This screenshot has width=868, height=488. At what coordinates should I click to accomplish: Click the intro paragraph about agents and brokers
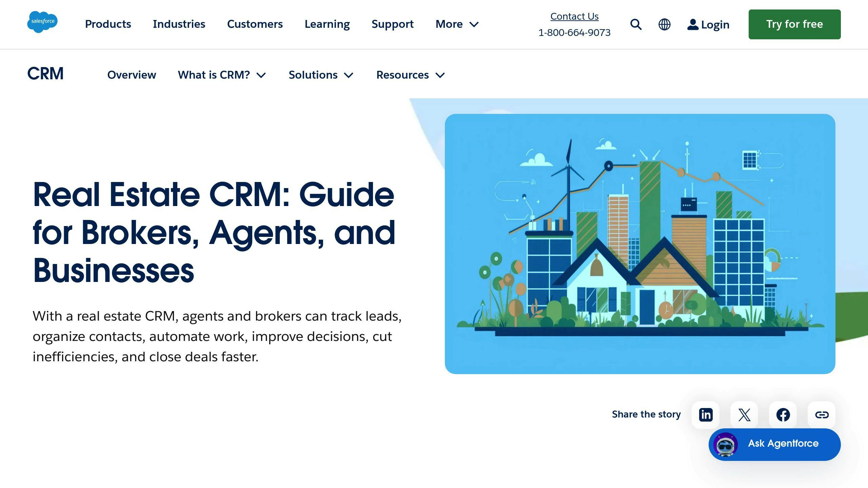click(217, 336)
